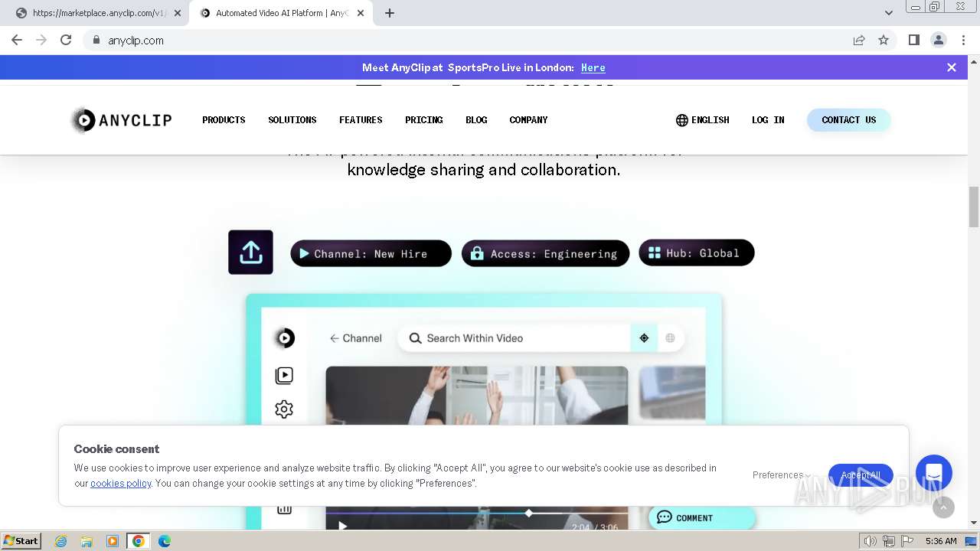This screenshot has height=551, width=980.
Task: Click the AnyClip logo in the header
Action: 121,120
